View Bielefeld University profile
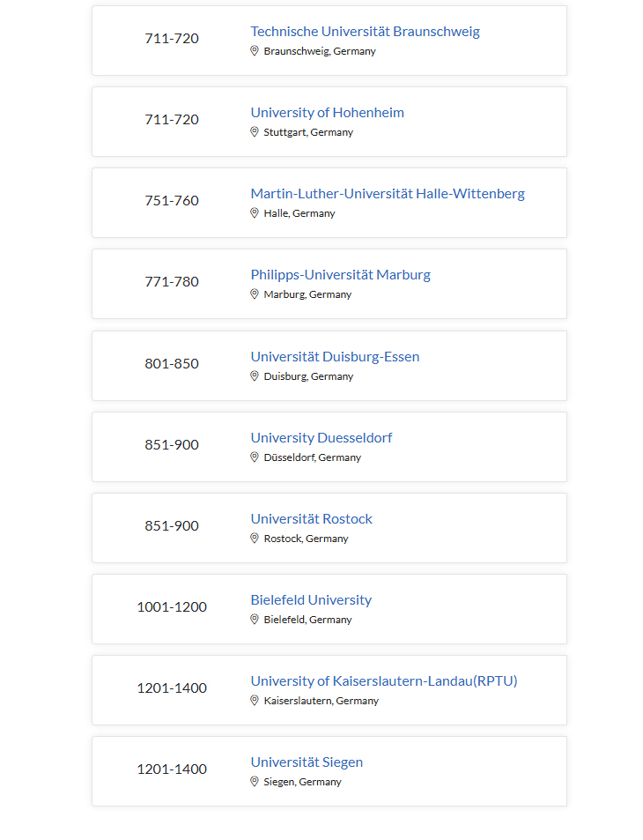Image resolution: width=643 pixels, height=840 pixels. [x=311, y=600]
